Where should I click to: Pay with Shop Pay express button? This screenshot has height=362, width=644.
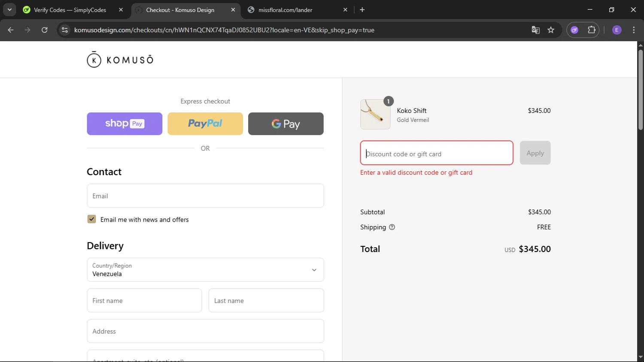pyautogui.click(x=125, y=124)
